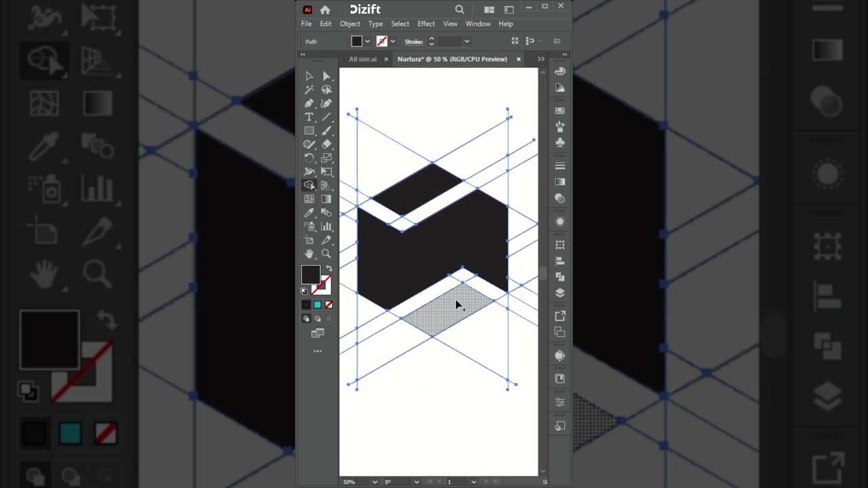Select the Direct Selection tool

[326, 76]
